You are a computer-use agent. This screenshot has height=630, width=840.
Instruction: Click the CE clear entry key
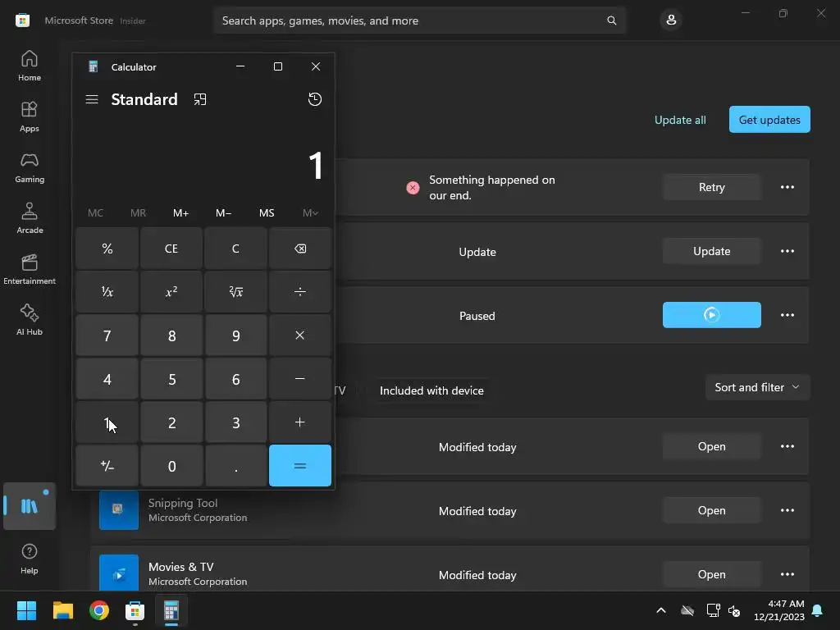click(x=171, y=249)
